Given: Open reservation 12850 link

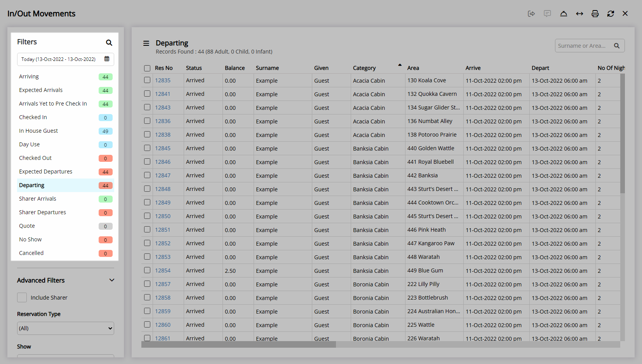Looking at the screenshot, I should [163, 216].
